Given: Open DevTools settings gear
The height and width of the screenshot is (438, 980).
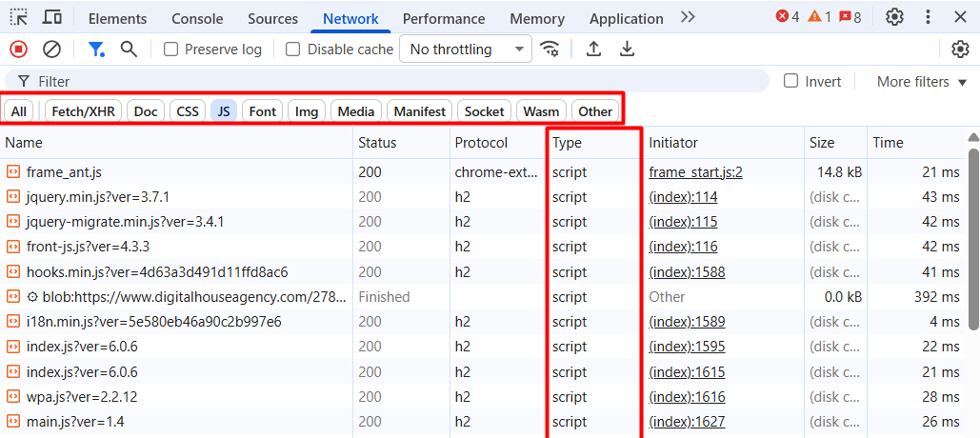Looking at the screenshot, I should (x=894, y=17).
